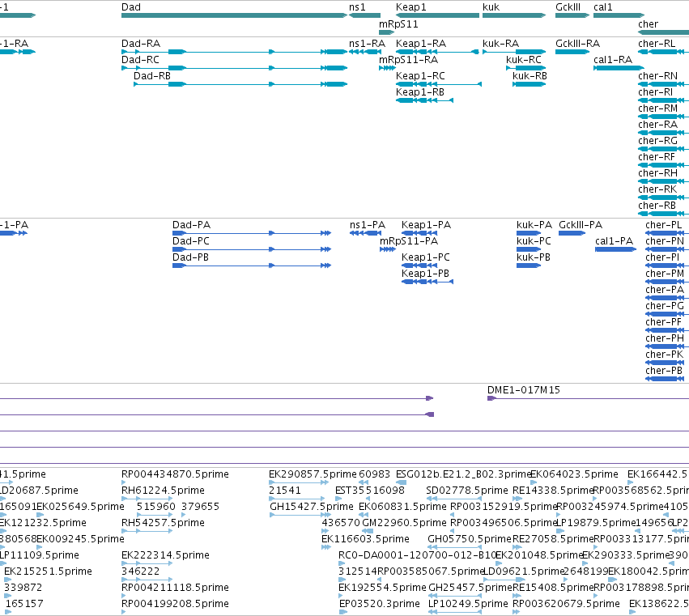The image size is (689, 616).
Task: Click EST EK064023.5prime label
Action: click(x=574, y=474)
